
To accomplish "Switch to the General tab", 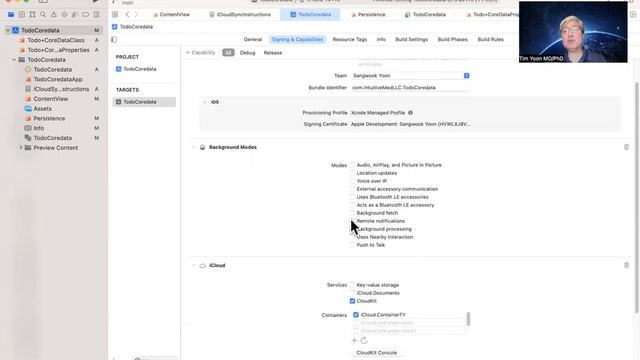I will 253,40.
